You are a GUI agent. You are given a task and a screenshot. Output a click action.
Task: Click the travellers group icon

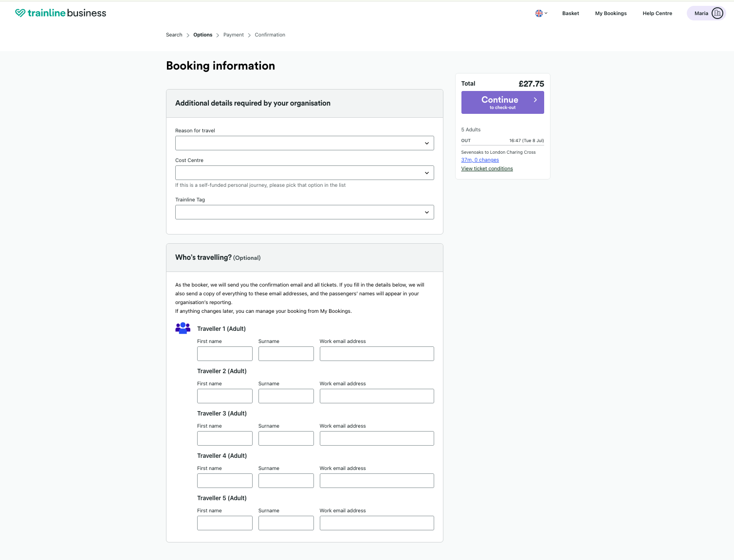tap(183, 328)
